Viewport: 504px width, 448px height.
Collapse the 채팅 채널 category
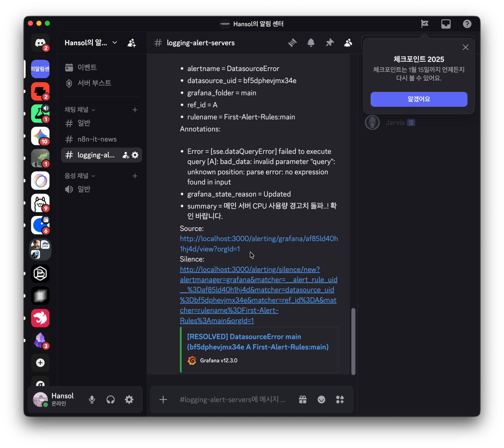point(79,110)
